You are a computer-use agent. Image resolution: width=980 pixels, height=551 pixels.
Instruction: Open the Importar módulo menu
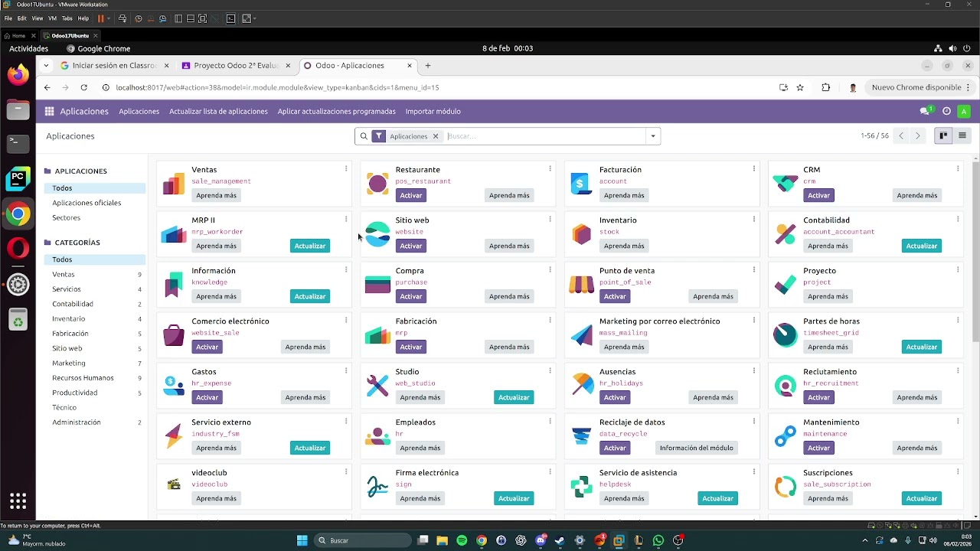coord(433,111)
